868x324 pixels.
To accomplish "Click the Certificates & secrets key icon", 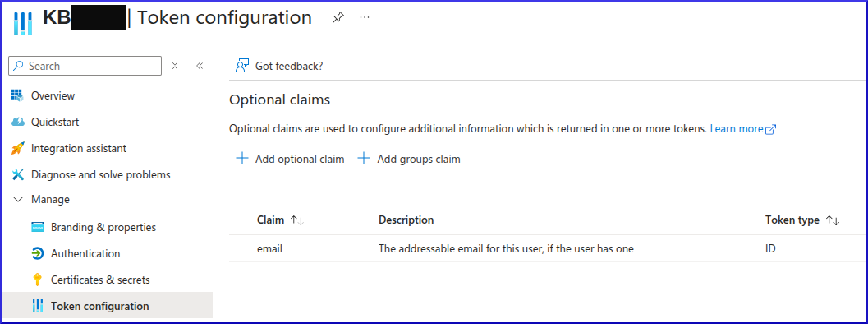I will [38, 280].
